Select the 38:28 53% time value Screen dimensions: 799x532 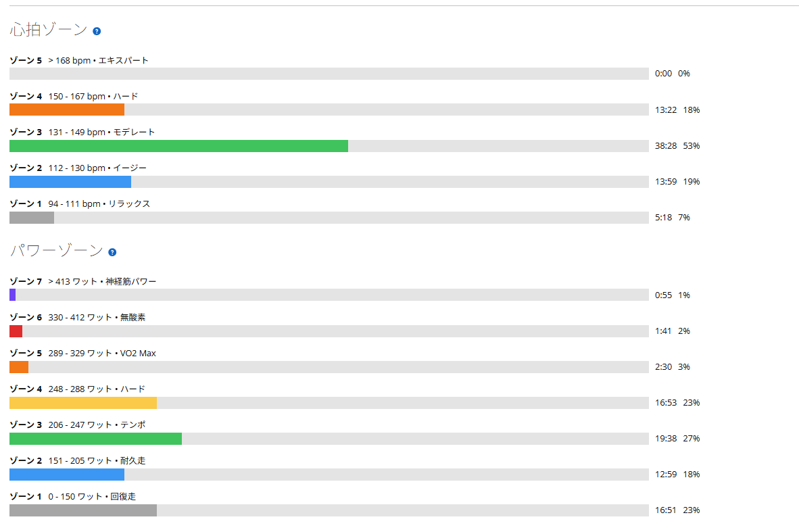677,146
